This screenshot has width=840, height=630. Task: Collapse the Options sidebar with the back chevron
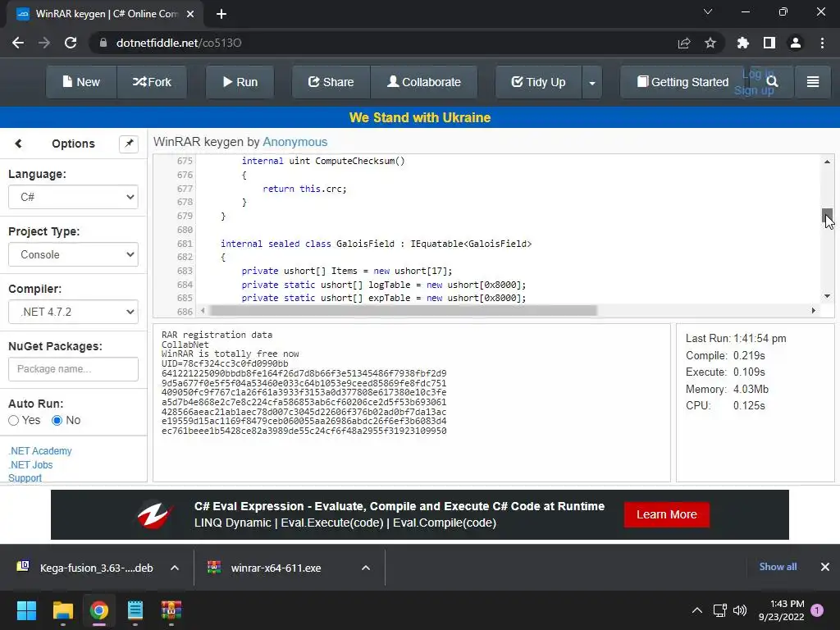click(x=18, y=144)
